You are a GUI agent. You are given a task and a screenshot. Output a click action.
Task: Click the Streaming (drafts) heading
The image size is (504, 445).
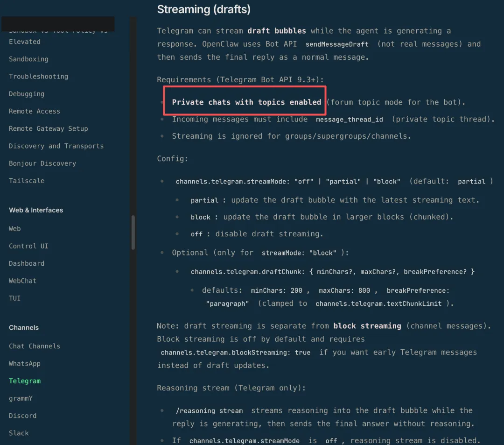pos(203,9)
